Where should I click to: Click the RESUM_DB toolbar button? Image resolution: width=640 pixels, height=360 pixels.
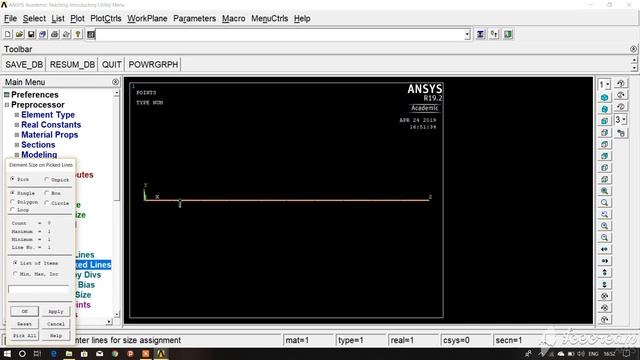pos(72,64)
